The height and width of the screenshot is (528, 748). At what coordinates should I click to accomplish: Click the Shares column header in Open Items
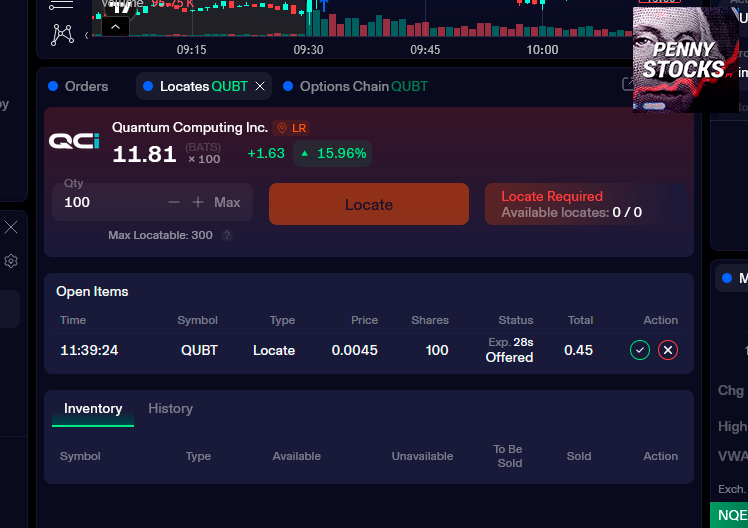click(x=430, y=320)
